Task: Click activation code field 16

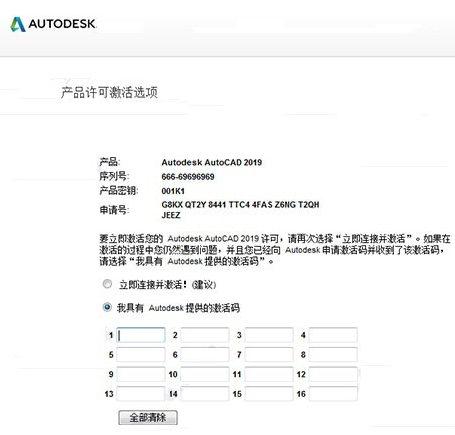Action: [333, 394]
